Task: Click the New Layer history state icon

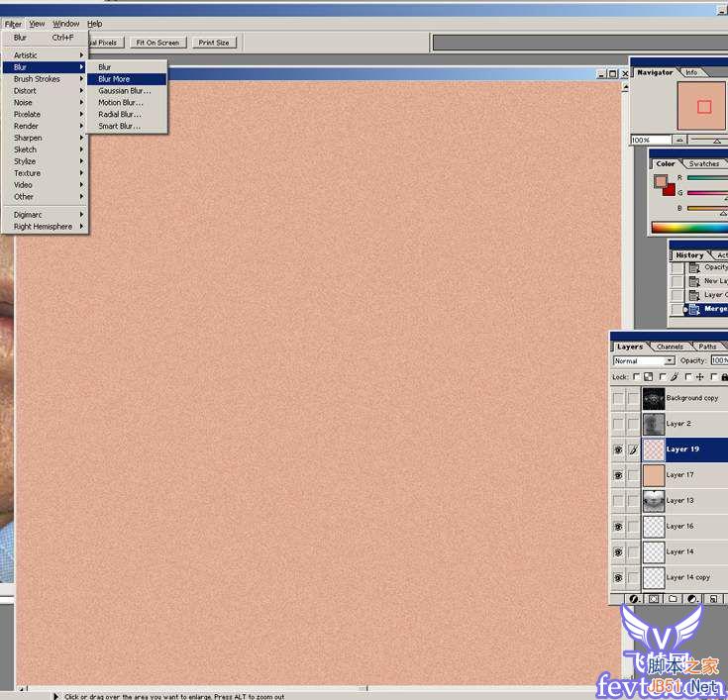Action: [694, 281]
